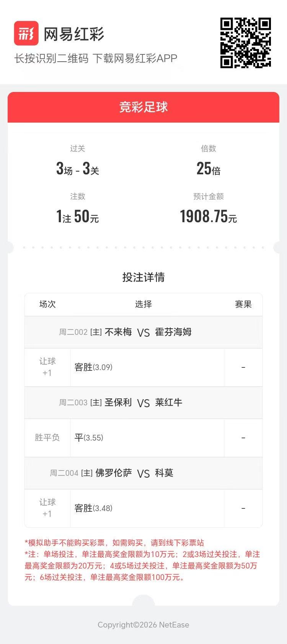Image resolution: width=287 pixels, height=644 pixels.
Task: Tap the 3场-3关 pass type value
Action: (x=78, y=169)
